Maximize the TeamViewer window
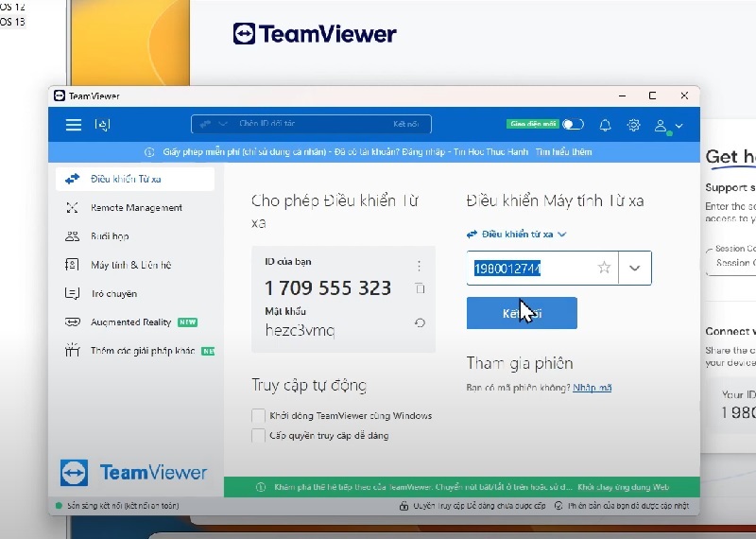 click(x=652, y=96)
